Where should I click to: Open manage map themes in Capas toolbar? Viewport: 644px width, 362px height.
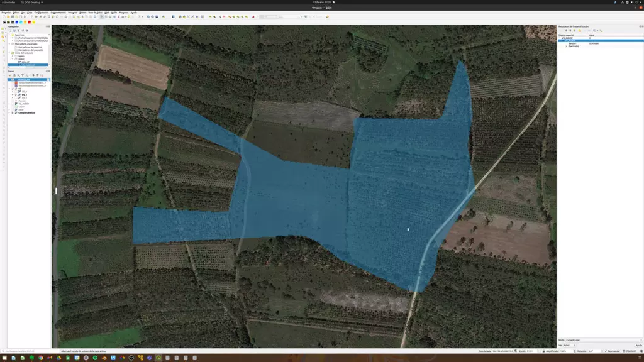click(18, 75)
